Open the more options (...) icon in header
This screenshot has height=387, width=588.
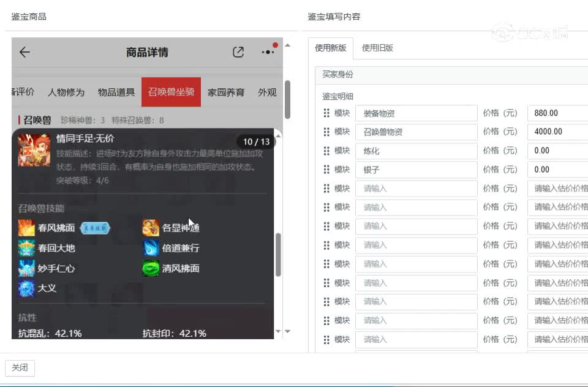click(268, 53)
